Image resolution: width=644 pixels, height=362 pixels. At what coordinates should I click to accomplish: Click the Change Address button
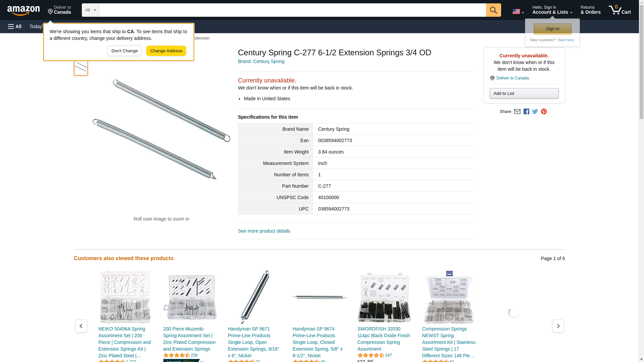pos(166,51)
